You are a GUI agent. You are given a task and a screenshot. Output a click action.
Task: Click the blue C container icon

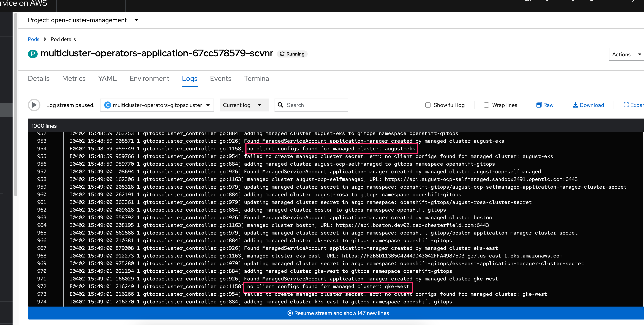pos(108,105)
